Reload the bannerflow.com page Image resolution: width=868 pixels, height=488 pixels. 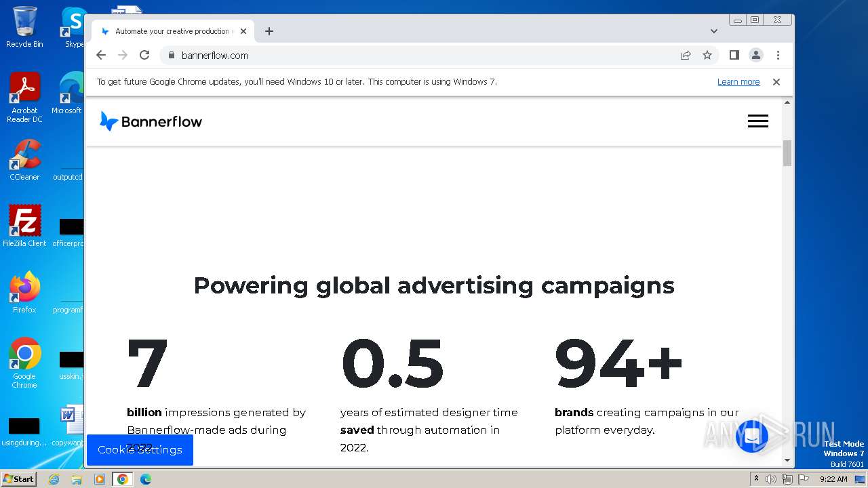[x=144, y=56]
